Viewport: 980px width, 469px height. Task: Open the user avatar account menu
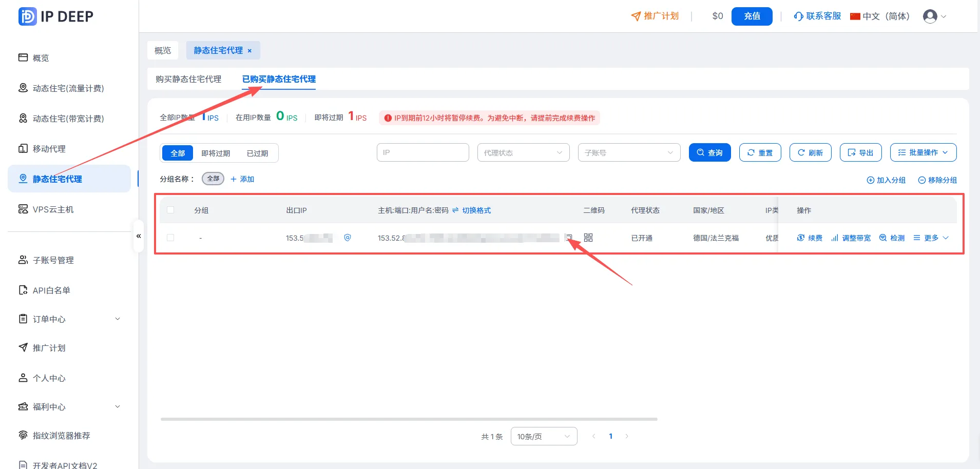[934, 16]
